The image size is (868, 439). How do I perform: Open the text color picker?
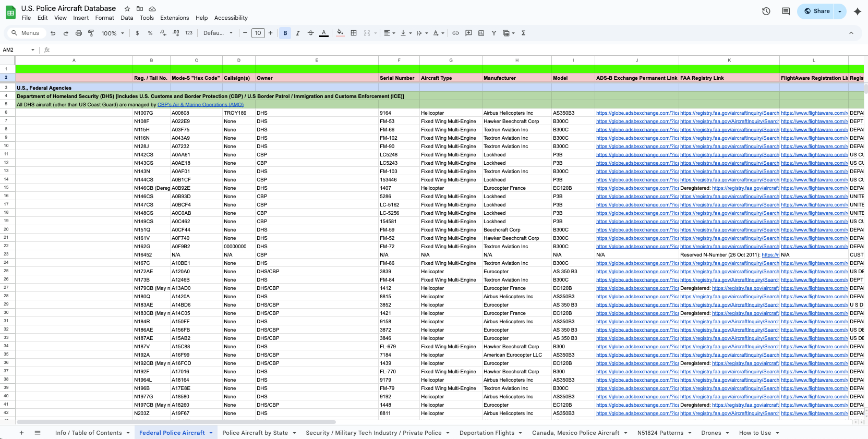[x=324, y=33]
